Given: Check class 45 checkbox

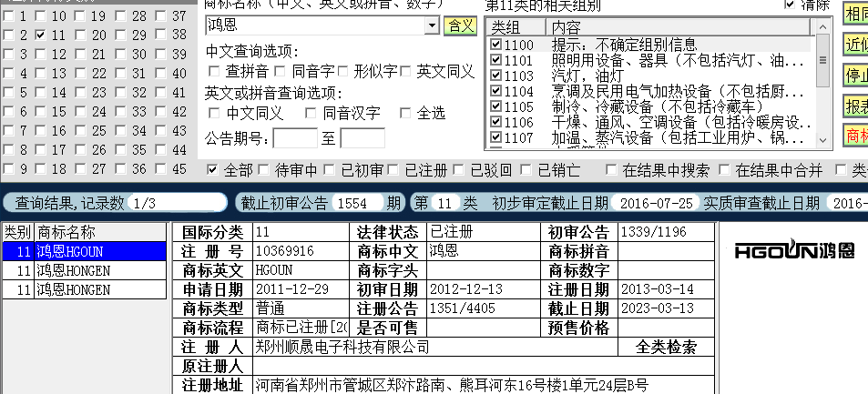Looking at the screenshot, I should click(x=160, y=168).
